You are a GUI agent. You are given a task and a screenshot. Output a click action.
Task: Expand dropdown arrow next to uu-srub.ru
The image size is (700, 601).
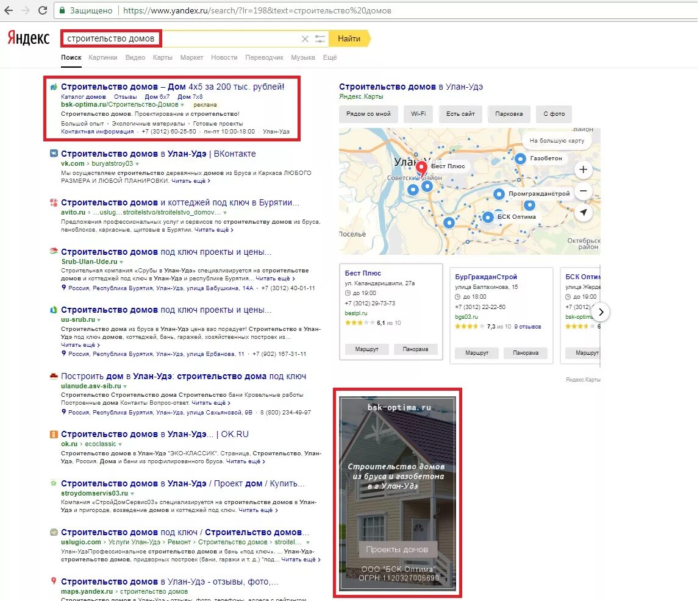(x=99, y=320)
